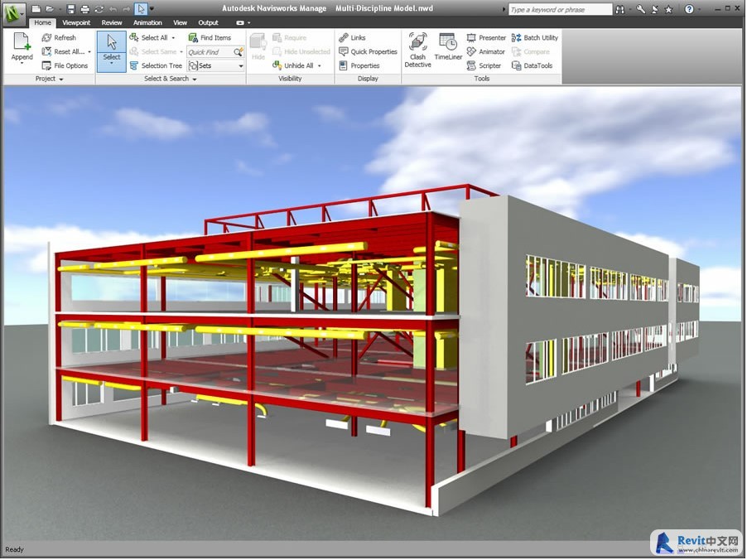
Task: Open the Selection Tree panel
Action: tap(156, 66)
